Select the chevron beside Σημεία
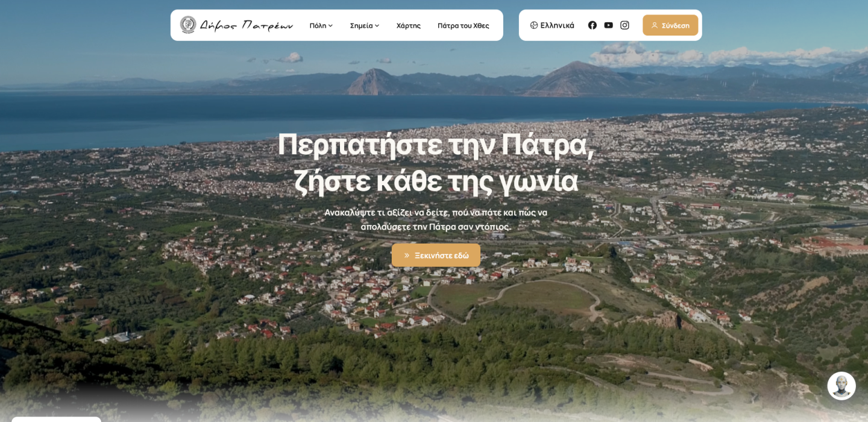The height and width of the screenshot is (422, 868). [x=377, y=25]
